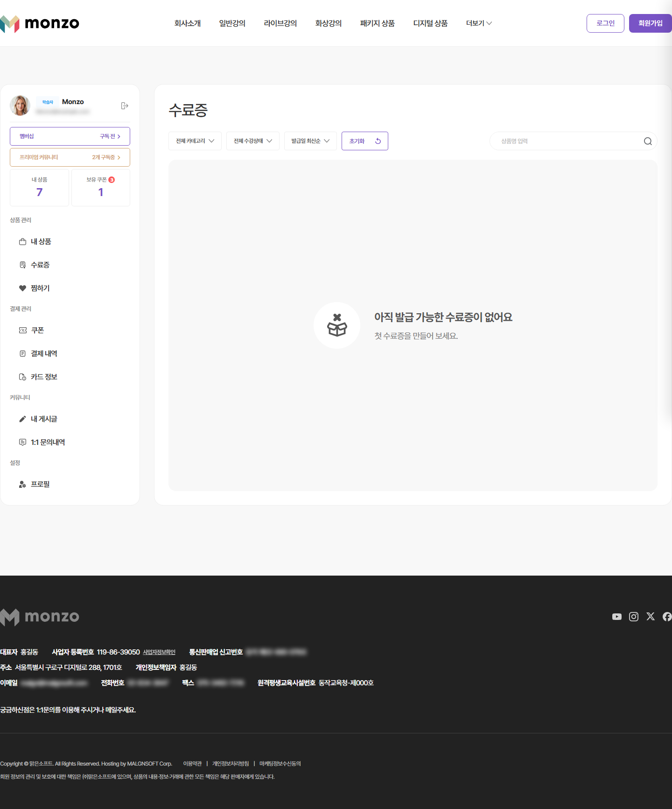Image resolution: width=672 pixels, height=809 pixels.
Task: Click '동작교육청-제000호' footer text
Action: [346, 683]
